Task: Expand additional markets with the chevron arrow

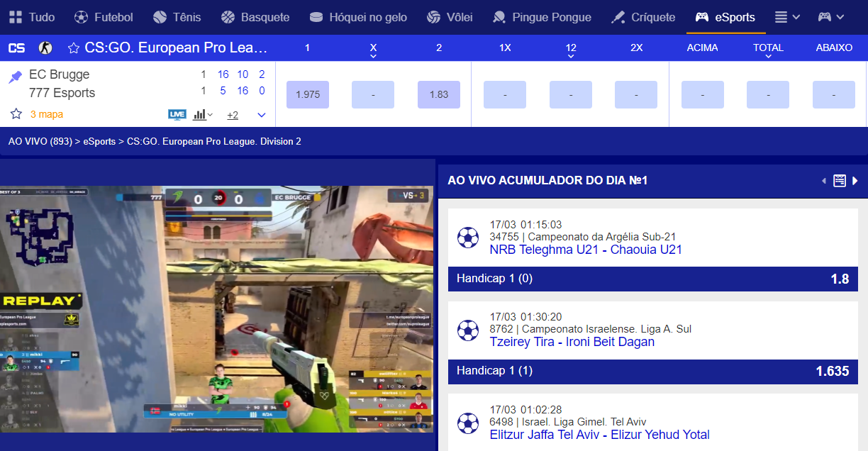Action: [x=261, y=113]
